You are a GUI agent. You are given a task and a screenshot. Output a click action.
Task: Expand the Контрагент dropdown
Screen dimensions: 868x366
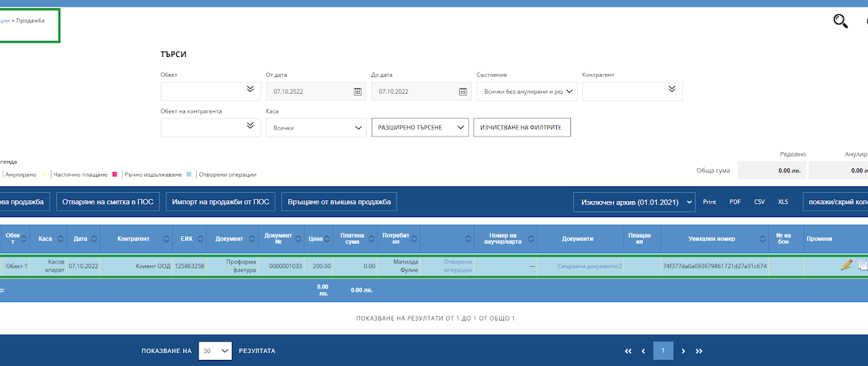point(632,92)
